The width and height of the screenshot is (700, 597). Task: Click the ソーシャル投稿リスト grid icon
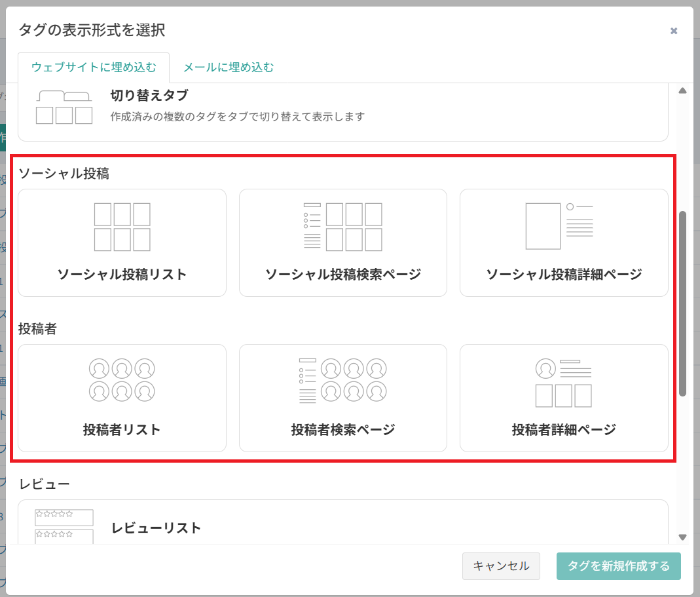pos(122,227)
